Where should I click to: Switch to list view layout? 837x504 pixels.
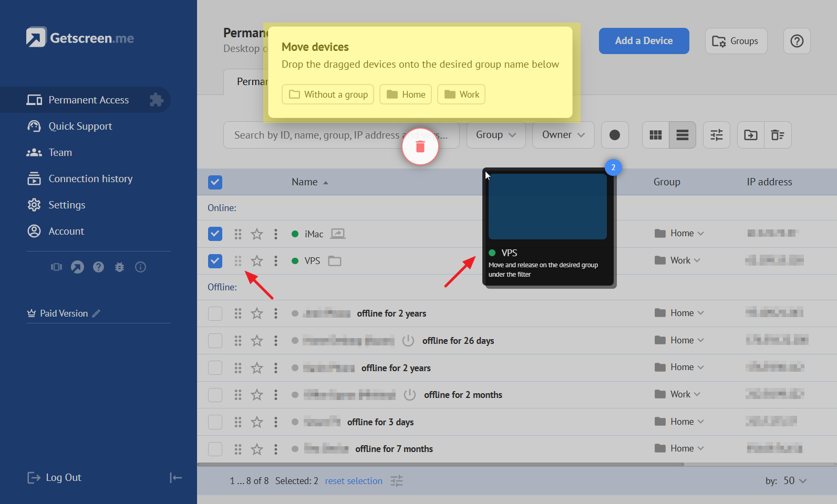coord(682,135)
